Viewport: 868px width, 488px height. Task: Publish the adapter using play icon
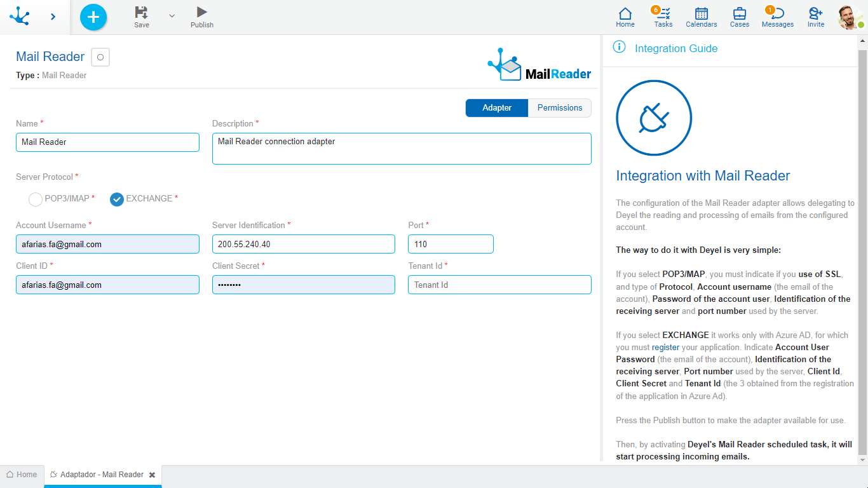click(201, 12)
